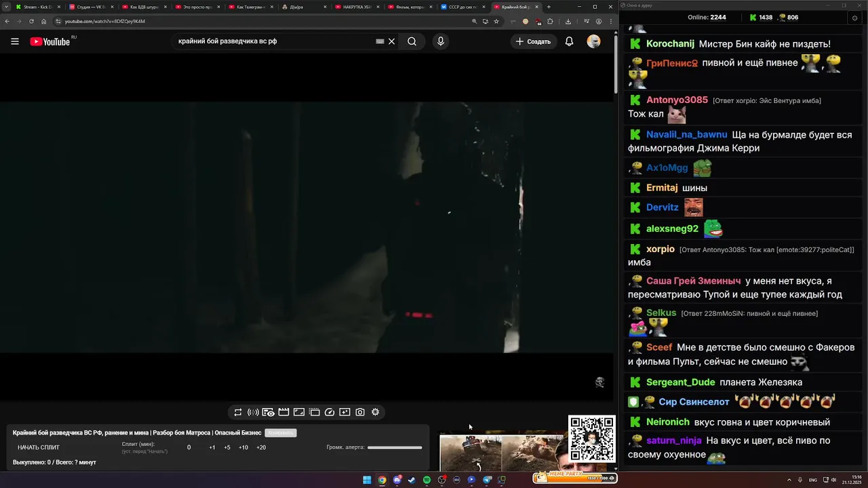Screen dimensions: 868x488
Task: Click username Sergeant_Dude in chat
Action: [680, 382]
